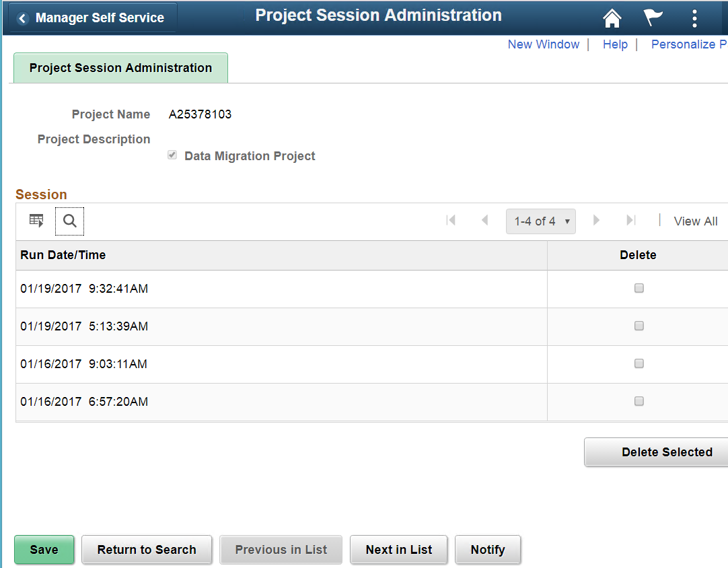The height and width of the screenshot is (568, 728).
Task: Click the Find magnifier icon in Session grid
Action: 69,221
